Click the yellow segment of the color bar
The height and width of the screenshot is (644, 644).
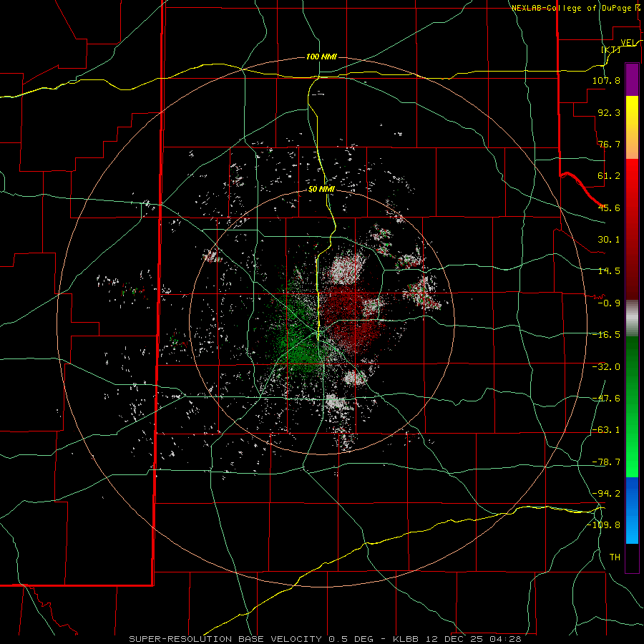(x=632, y=115)
